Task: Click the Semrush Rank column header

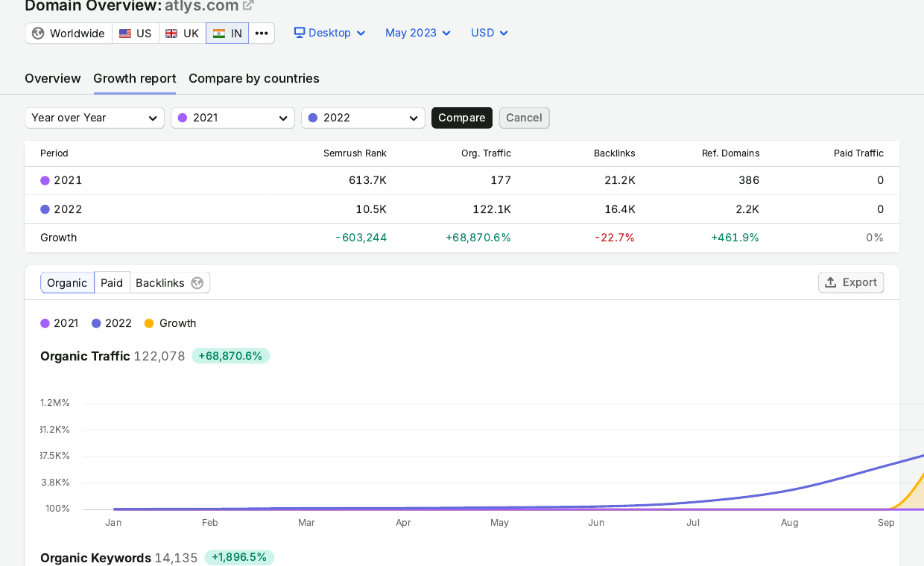Action: tap(355, 153)
